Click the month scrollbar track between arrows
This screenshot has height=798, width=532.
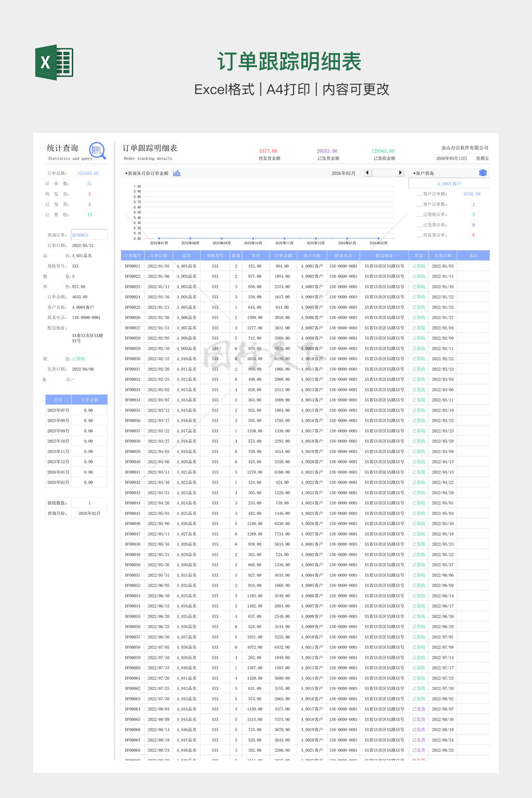click(x=384, y=173)
